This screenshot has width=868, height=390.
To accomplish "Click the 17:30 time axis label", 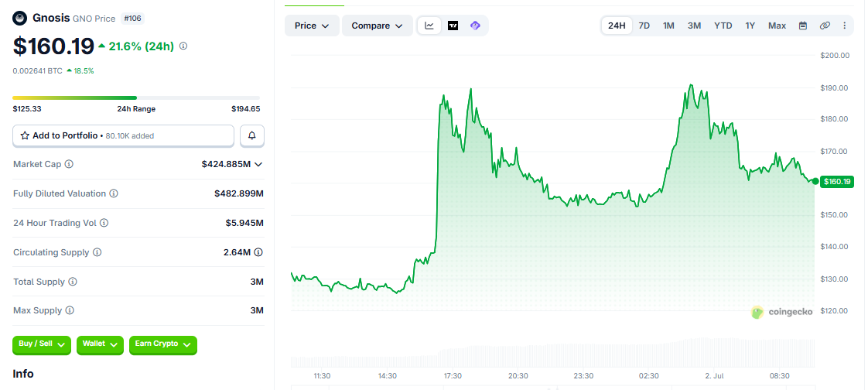I will point(453,375).
